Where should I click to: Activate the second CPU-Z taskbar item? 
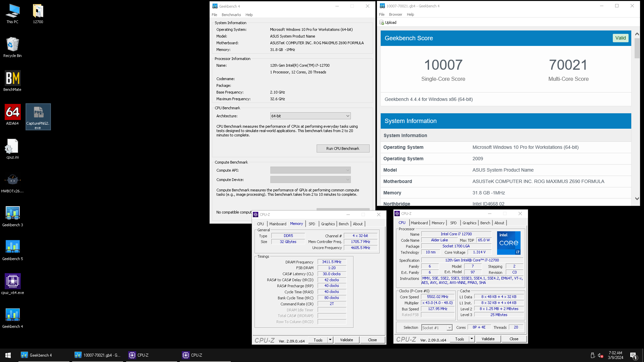(205, 355)
